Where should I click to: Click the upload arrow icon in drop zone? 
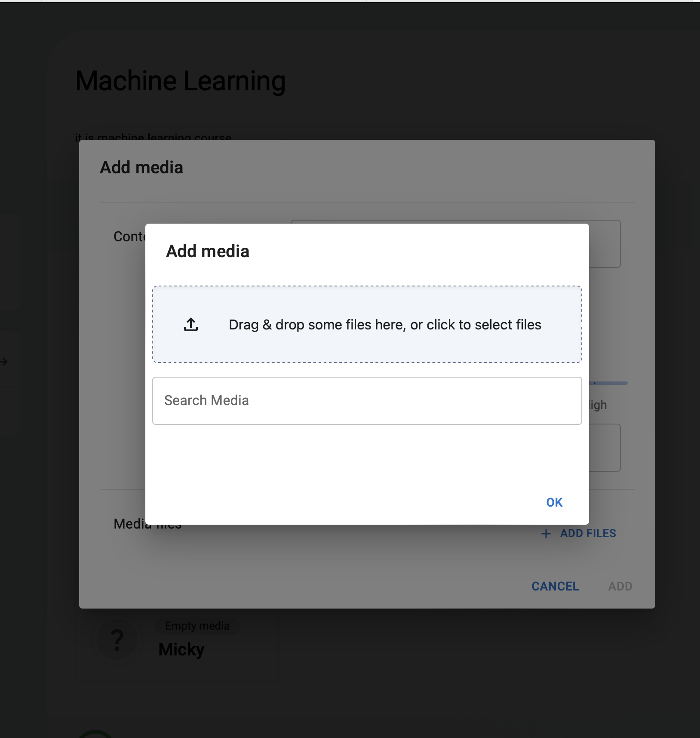click(191, 325)
